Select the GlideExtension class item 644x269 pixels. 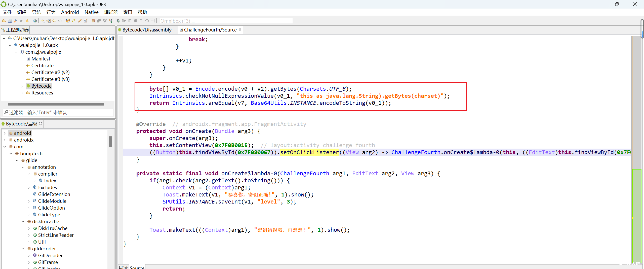54,194
